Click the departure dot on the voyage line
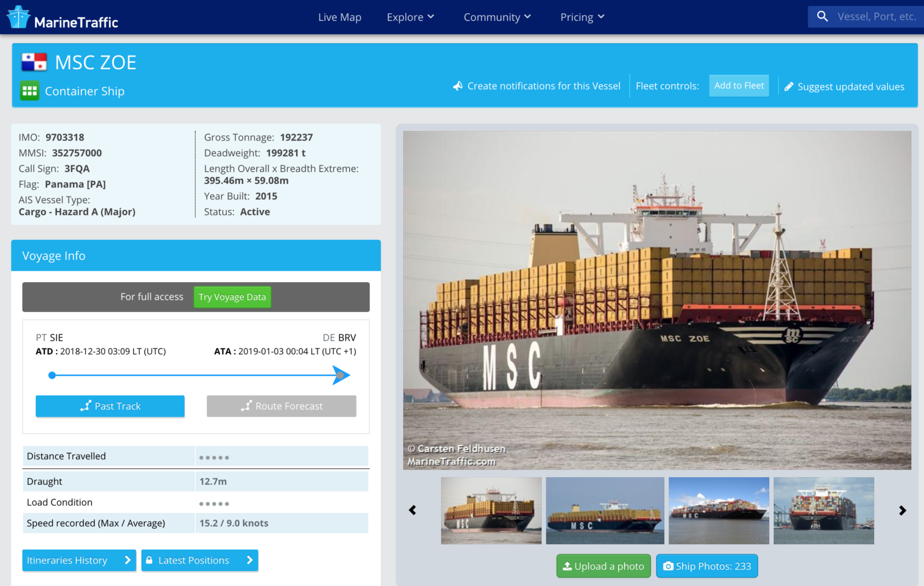The image size is (924, 586). coord(52,376)
